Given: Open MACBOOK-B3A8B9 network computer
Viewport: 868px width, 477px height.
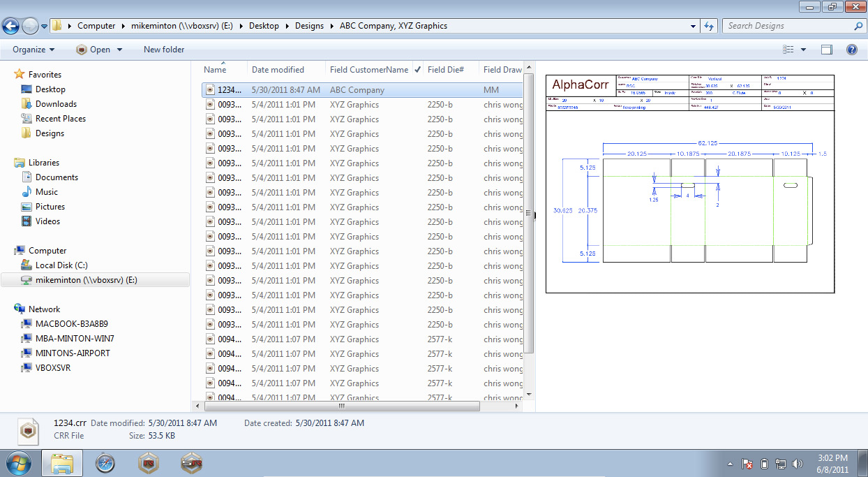Looking at the screenshot, I should pyautogui.click(x=72, y=324).
